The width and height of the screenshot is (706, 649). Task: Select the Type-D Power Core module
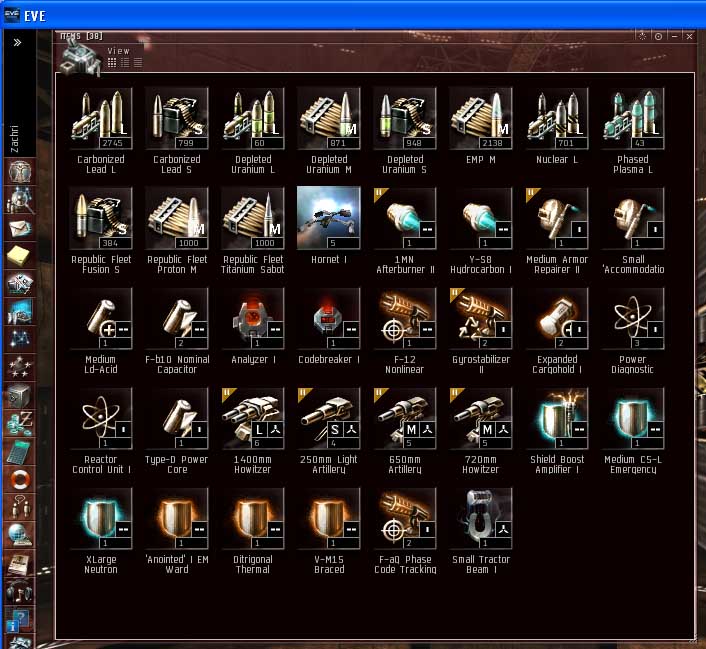point(177,418)
